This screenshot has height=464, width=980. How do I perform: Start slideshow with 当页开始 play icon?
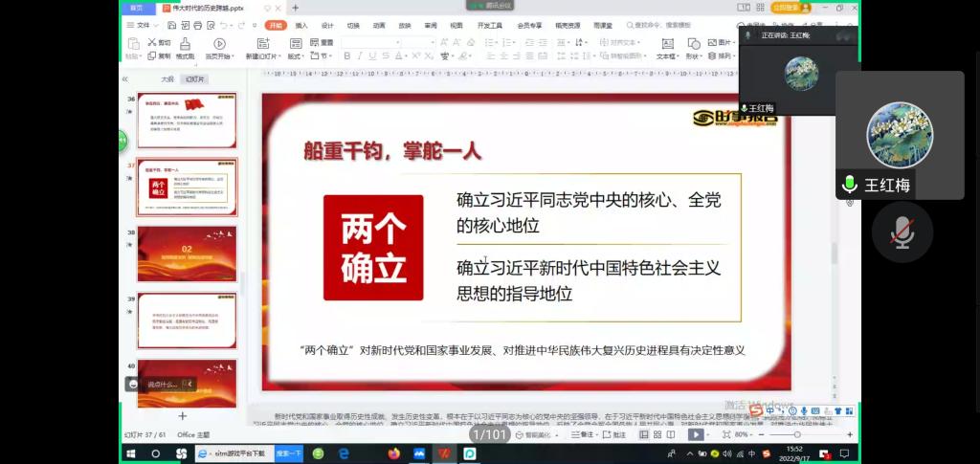point(219,44)
